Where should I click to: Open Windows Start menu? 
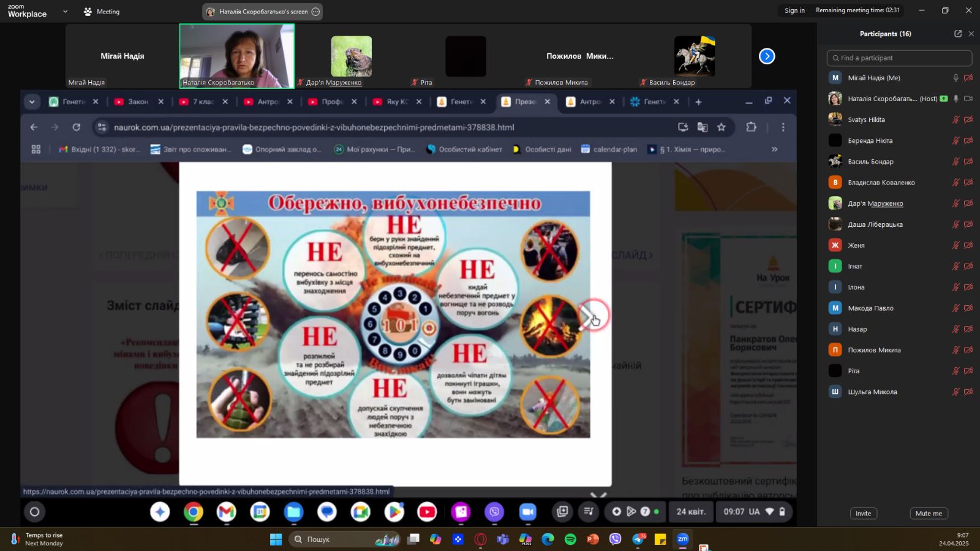coord(276,539)
